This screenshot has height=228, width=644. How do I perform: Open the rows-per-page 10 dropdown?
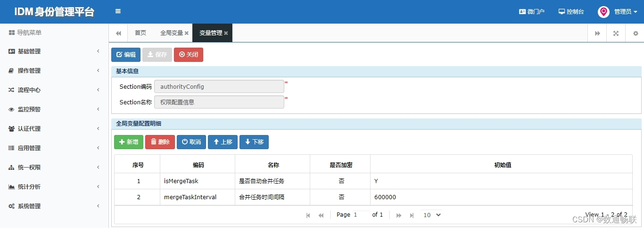[x=431, y=215]
